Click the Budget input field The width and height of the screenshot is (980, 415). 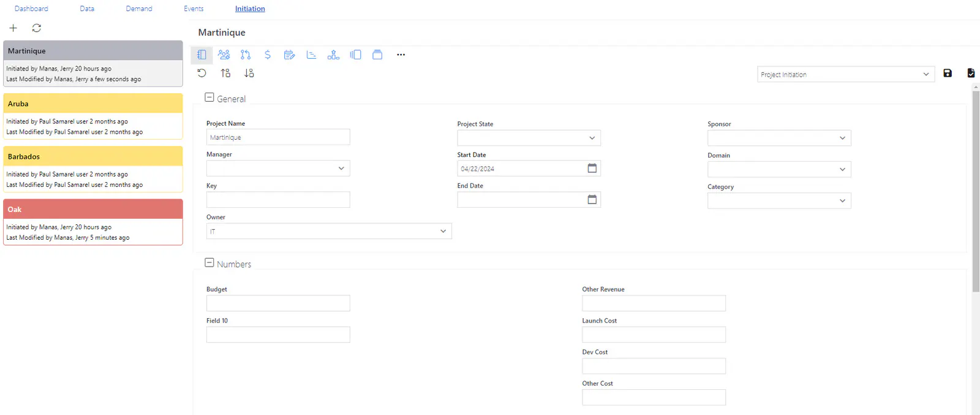278,303
